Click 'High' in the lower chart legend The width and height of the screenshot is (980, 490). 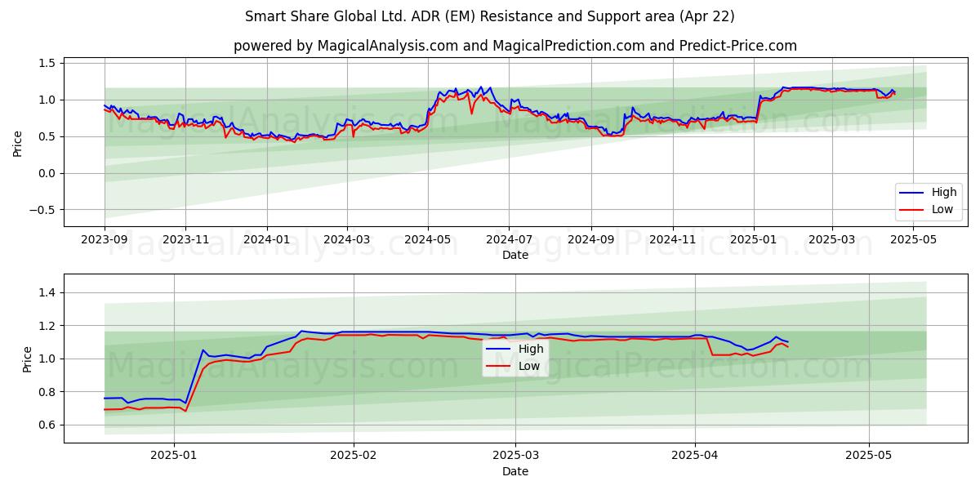point(531,349)
